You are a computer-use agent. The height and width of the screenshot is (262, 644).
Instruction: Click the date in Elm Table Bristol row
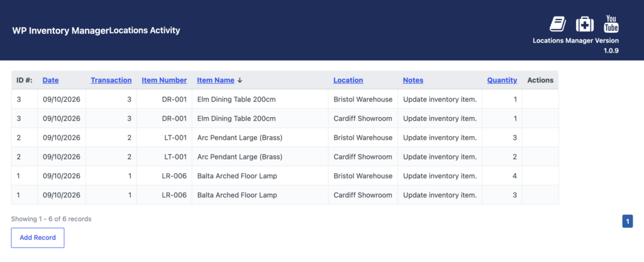coord(62,99)
